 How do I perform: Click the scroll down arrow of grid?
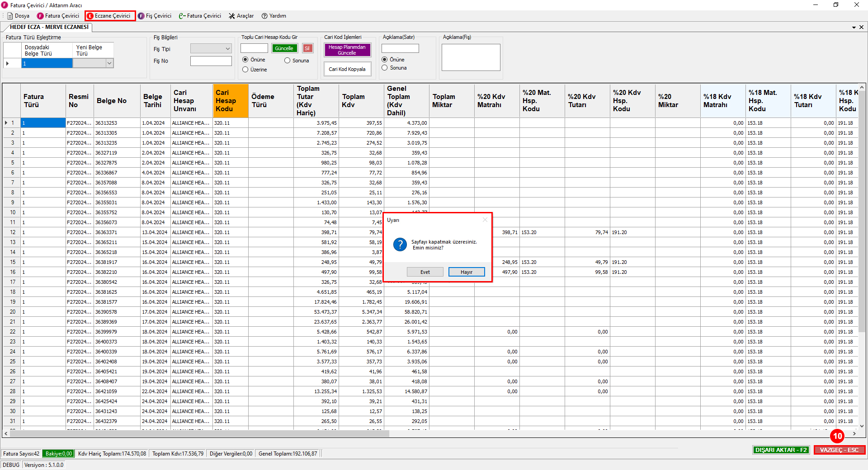click(862, 426)
